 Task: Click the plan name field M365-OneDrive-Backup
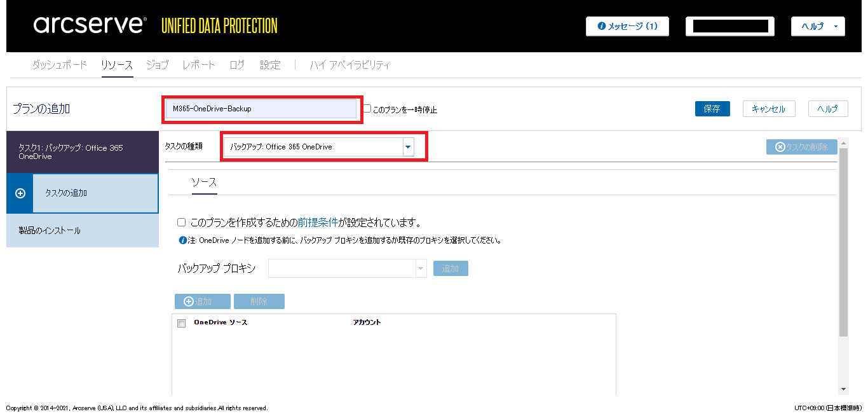[x=261, y=109]
